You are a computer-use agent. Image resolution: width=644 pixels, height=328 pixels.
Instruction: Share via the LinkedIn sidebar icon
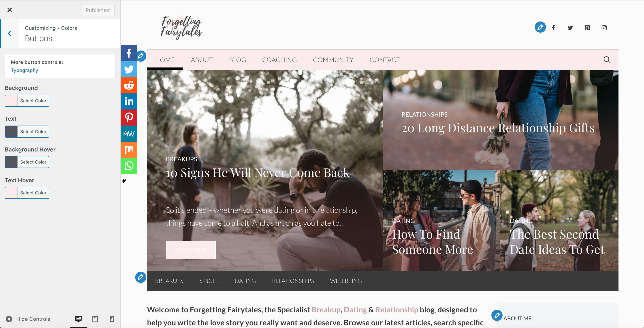coord(129,101)
